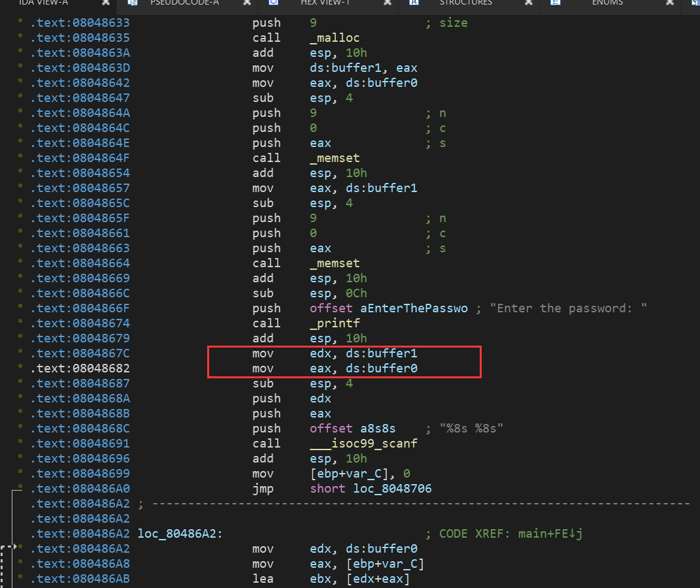Close the Enums tab
Screen dimensions: 700x588
670,2
